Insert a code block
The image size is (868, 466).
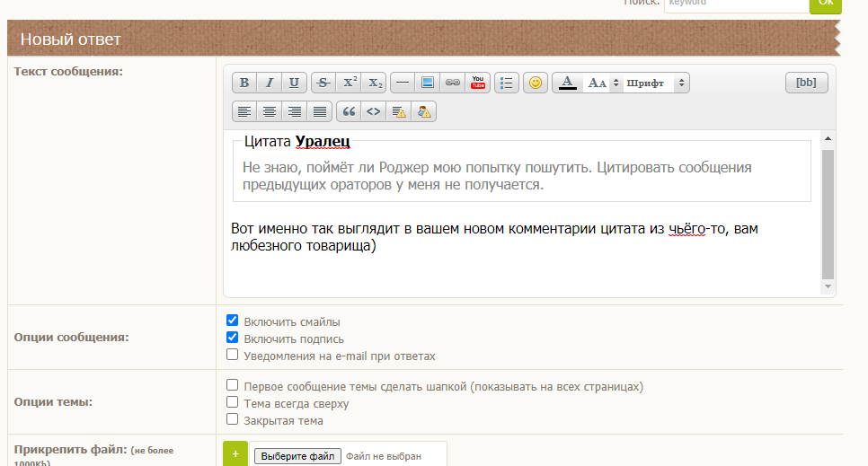tap(374, 111)
